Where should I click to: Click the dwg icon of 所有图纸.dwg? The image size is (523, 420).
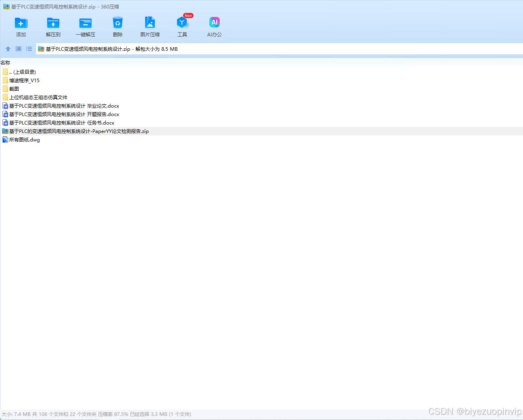pyautogui.click(x=5, y=139)
